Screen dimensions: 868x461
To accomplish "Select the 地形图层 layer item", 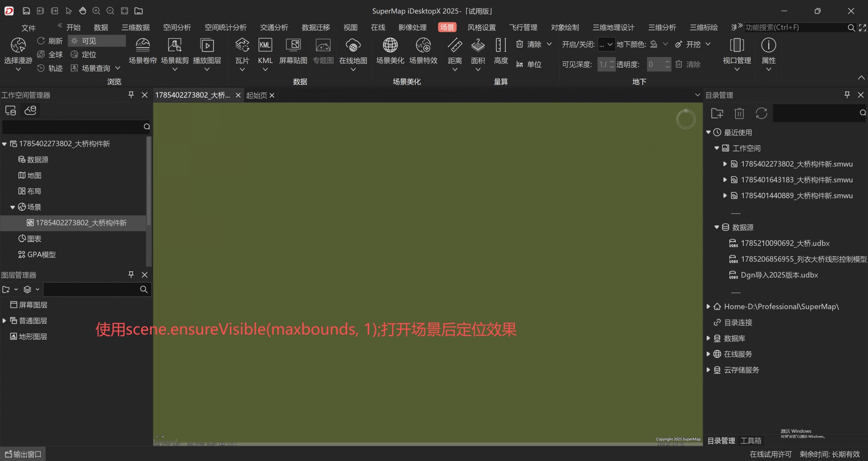I will [28, 336].
